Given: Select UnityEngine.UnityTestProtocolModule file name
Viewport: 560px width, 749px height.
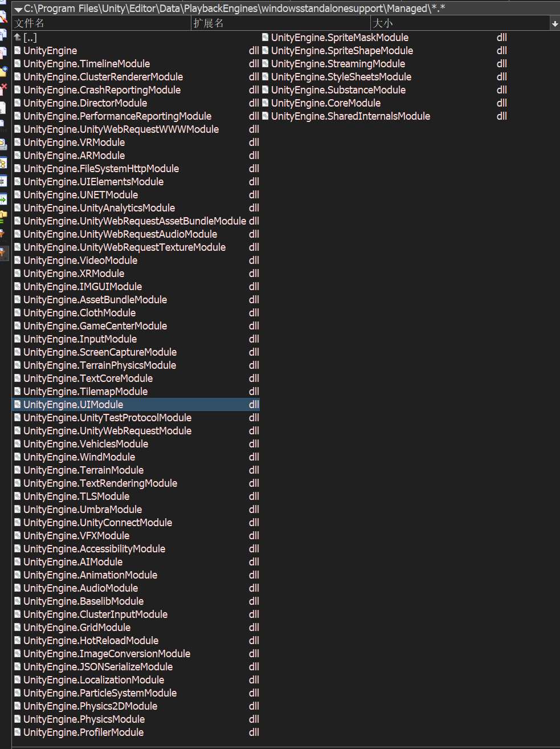Looking at the screenshot, I should 108,418.
